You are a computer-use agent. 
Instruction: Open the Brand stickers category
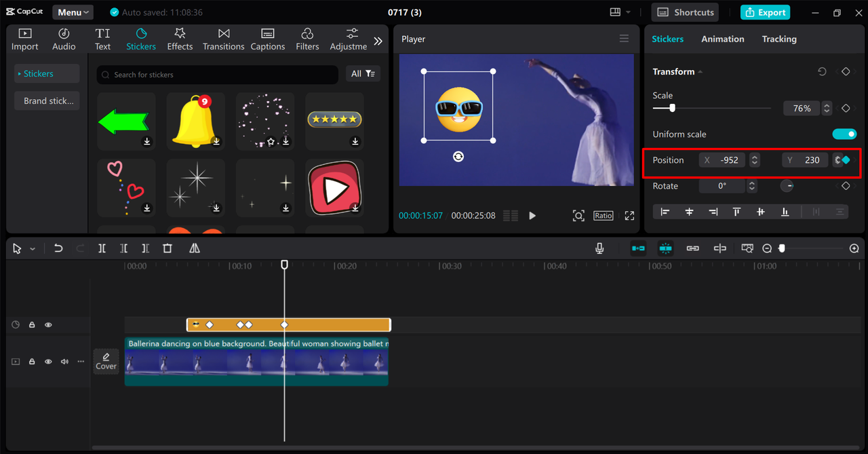pyautogui.click(x=47, y=100)
